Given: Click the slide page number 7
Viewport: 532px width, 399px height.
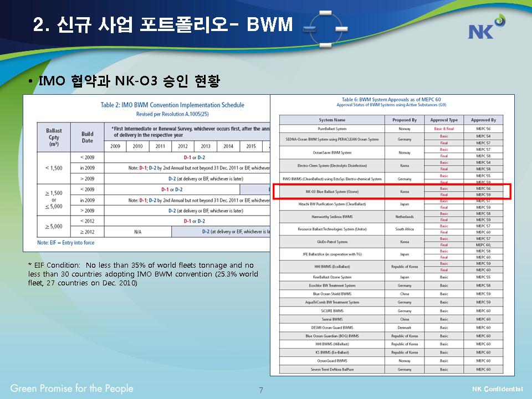Looking at the screenshot, I should click(x=261, y=390).
